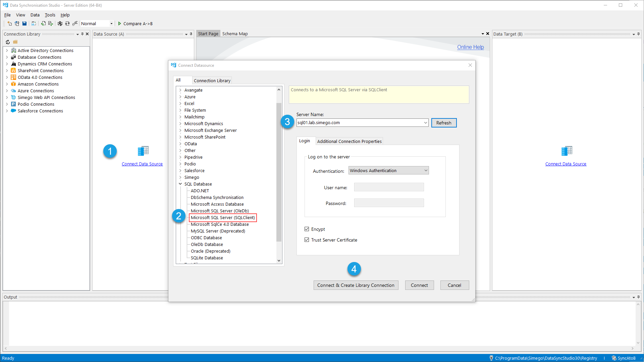Screen dimensions: 644x362
Task: Open the Tools menu
Action: tap(50, 15)
